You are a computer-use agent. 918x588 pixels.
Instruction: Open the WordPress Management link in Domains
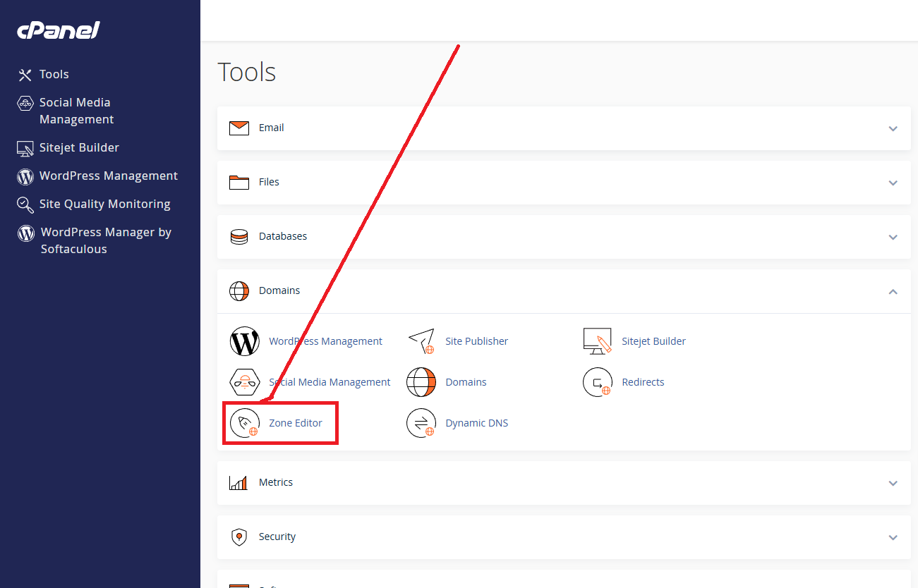pyautogui.click(x=325, y=341)
